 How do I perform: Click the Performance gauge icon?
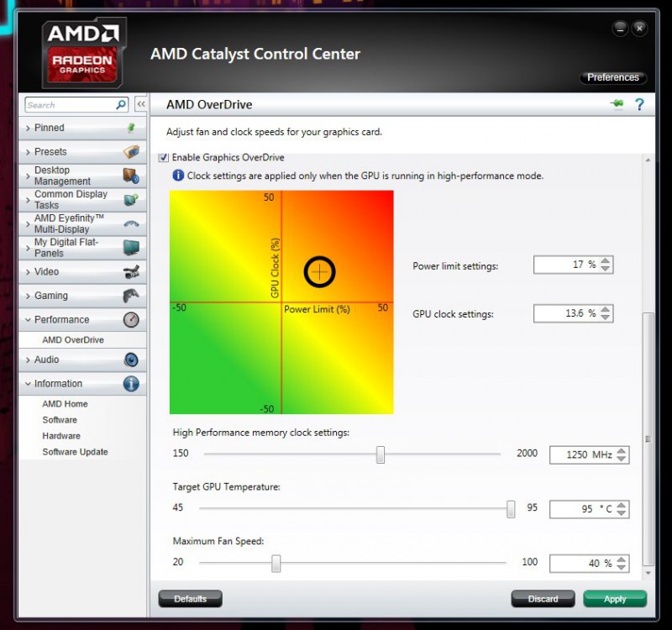(x=131, y=320)
